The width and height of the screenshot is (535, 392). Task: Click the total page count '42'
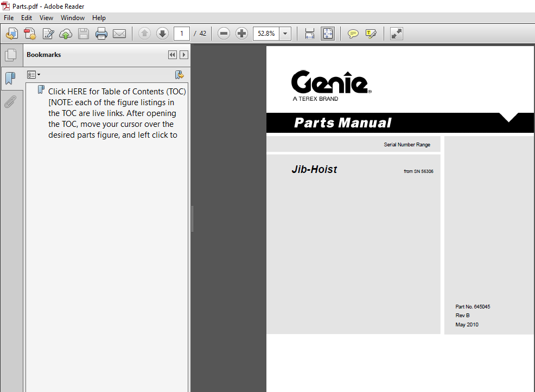[203, 34]
